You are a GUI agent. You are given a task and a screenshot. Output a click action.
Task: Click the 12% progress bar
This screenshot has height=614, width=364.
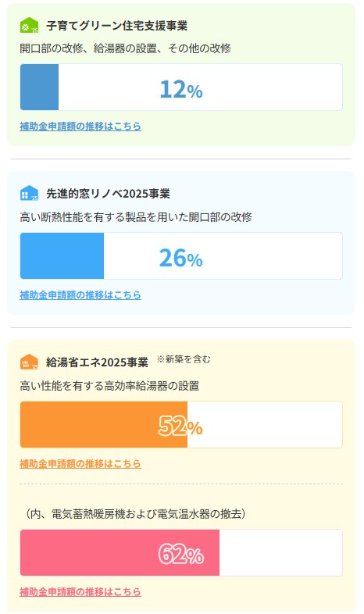[181, 87]
